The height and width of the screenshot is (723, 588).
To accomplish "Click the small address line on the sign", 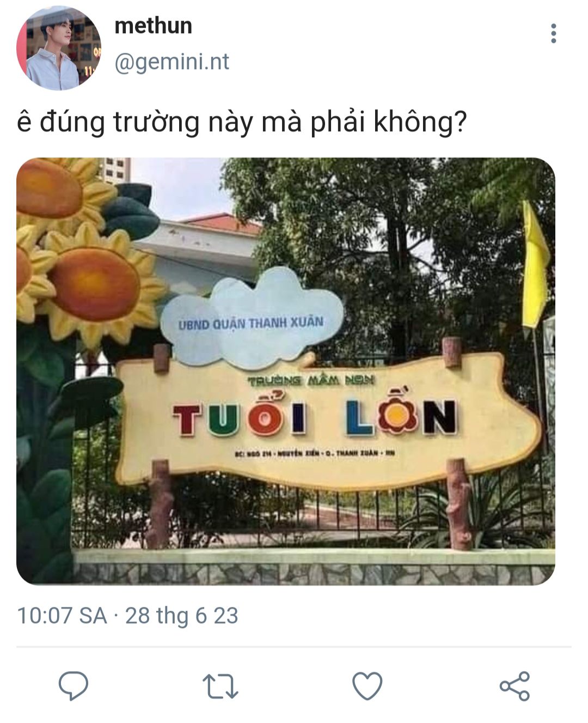I will (314, 453).
